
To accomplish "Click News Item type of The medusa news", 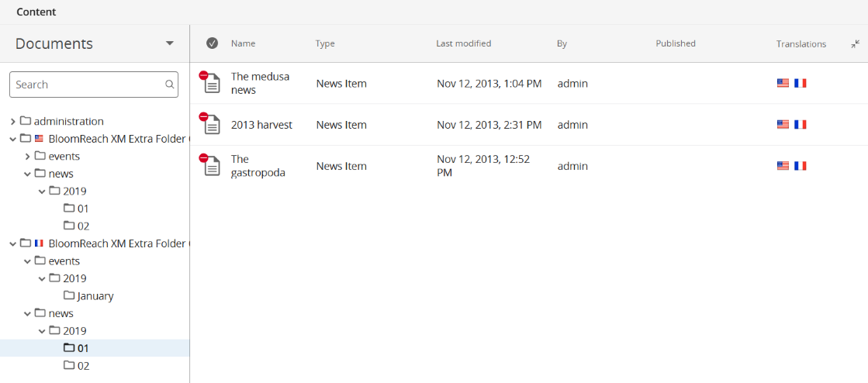I will pos(341,84).
